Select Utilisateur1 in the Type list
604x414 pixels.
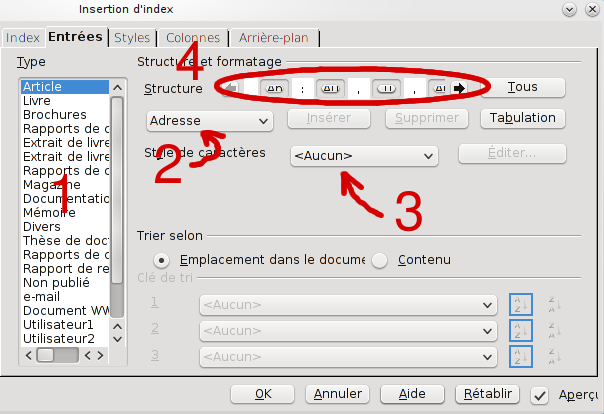[65, 325]
